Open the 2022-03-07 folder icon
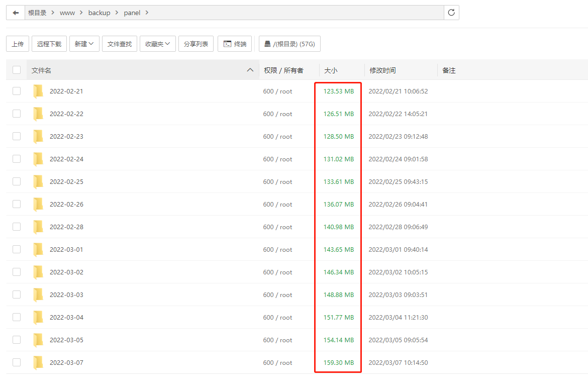 [38, 362]
